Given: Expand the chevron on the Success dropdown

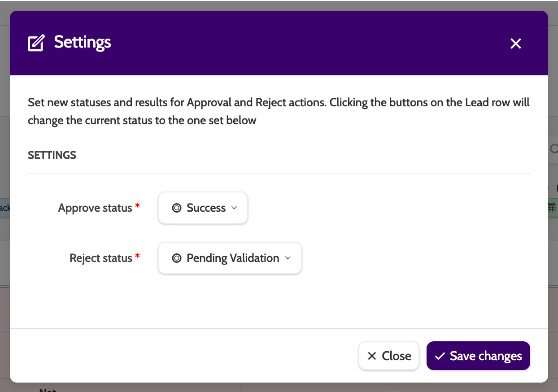Looking at the screenshot, I should pos(234,208).
